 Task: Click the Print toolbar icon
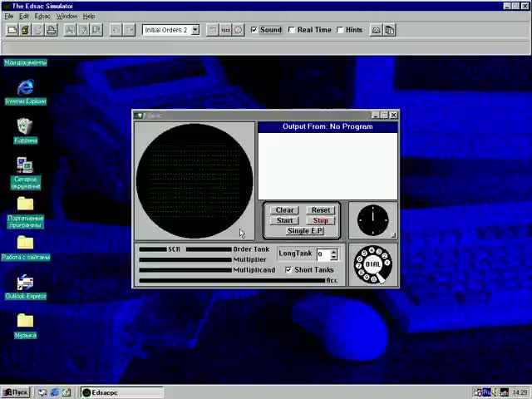(x=52, y=30)
